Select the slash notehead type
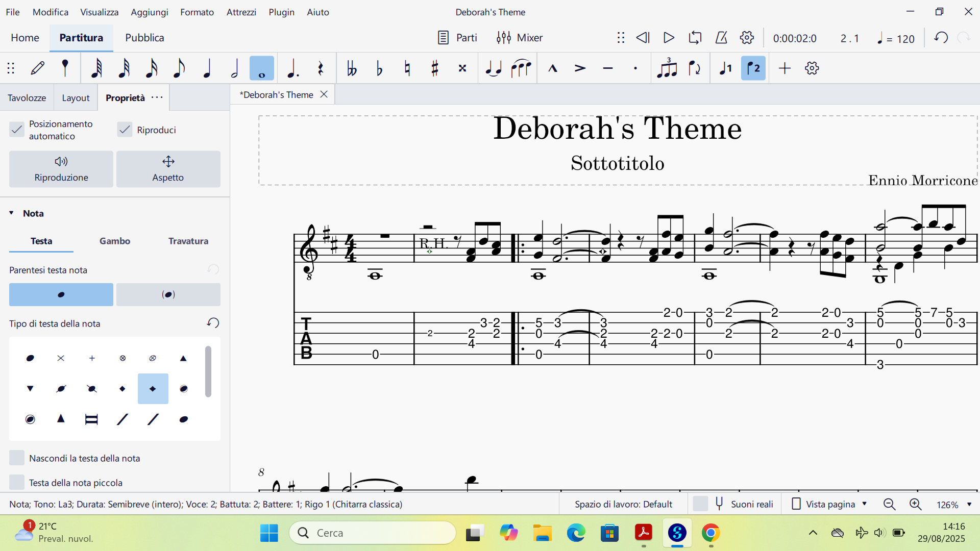The image size is (980, 551). (122, 419)
